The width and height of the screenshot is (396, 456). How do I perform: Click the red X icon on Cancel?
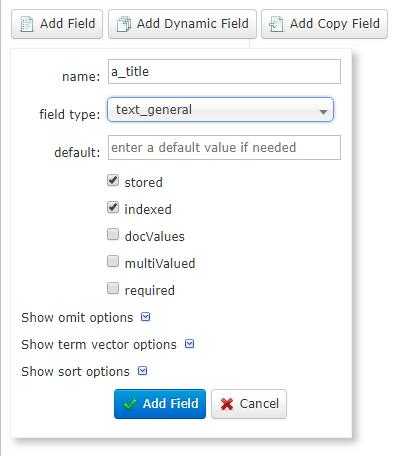click(227, 404)
